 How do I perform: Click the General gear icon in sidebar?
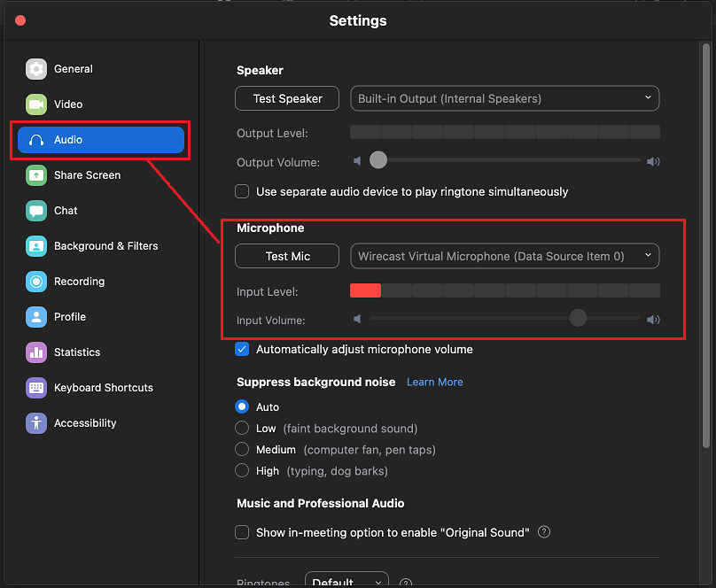pos(36,69)
